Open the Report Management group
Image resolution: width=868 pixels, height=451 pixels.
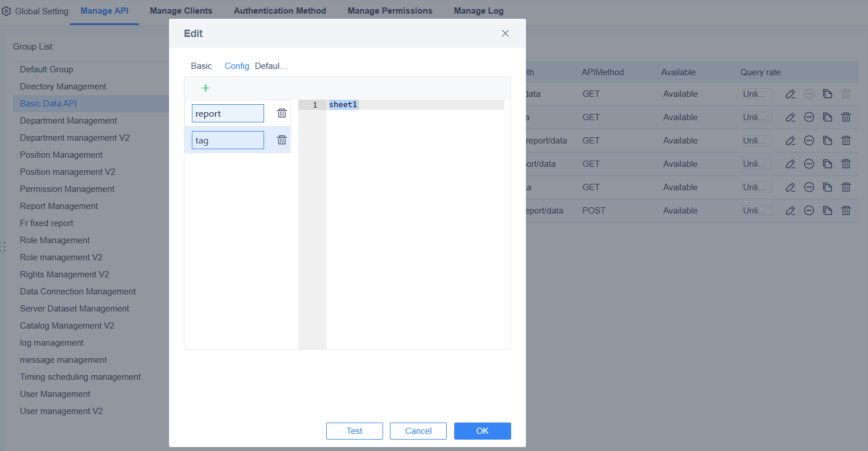(x=59, y=206)
